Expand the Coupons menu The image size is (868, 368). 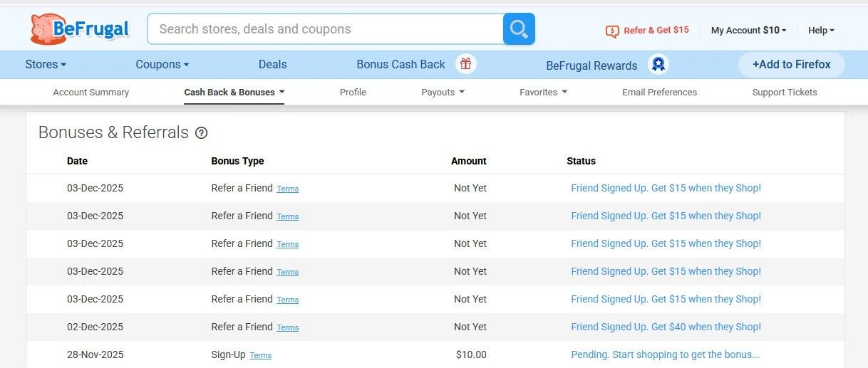point(162,64)
